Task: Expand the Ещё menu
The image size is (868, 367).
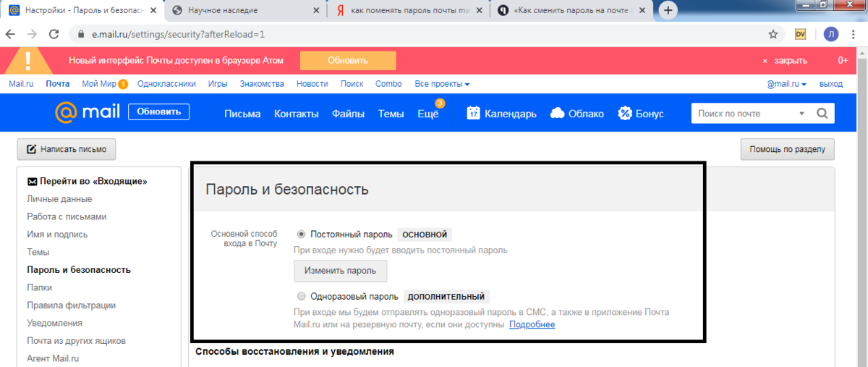Action: click(428, 114)
